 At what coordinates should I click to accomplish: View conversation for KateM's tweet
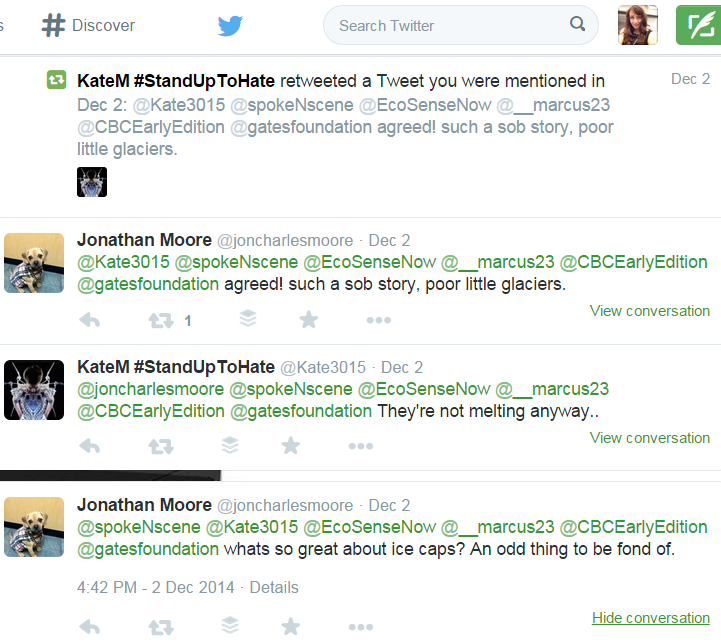tap(650, 438)
